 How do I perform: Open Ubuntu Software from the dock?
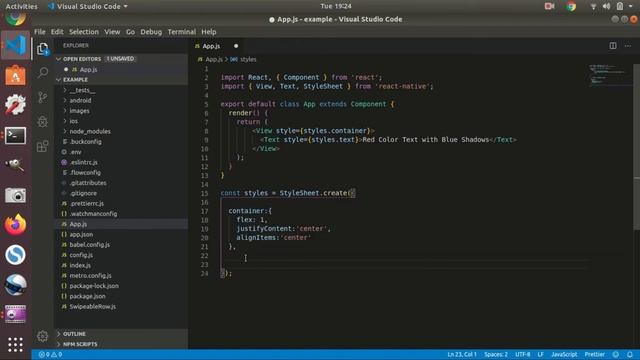[x=15, y=75]
